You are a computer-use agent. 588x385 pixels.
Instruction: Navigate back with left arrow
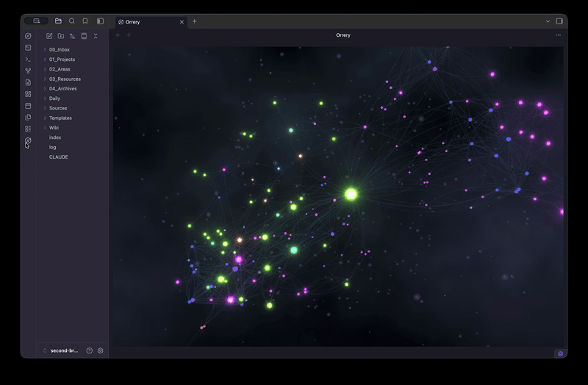click(x=118, y=35)
